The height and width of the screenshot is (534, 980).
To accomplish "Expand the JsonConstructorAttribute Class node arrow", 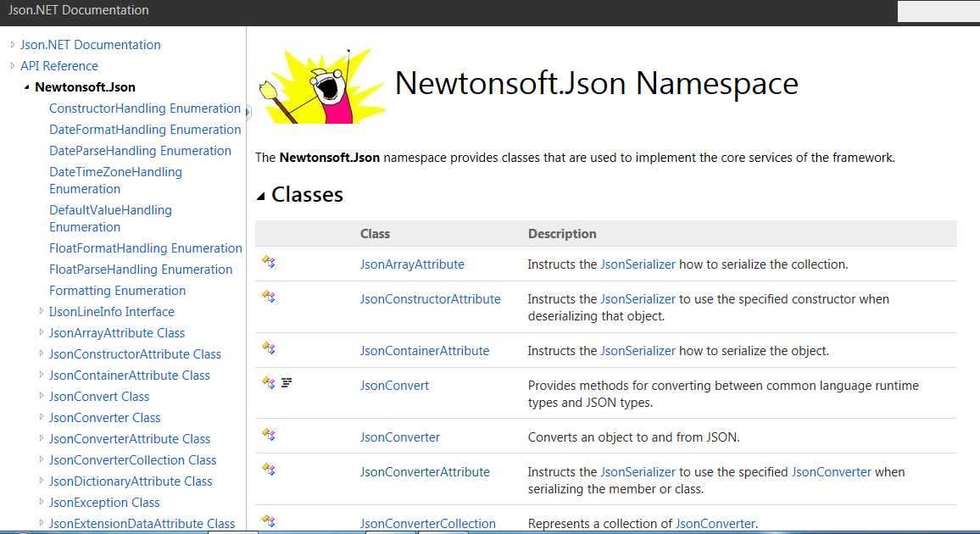I will pos(42,353).
